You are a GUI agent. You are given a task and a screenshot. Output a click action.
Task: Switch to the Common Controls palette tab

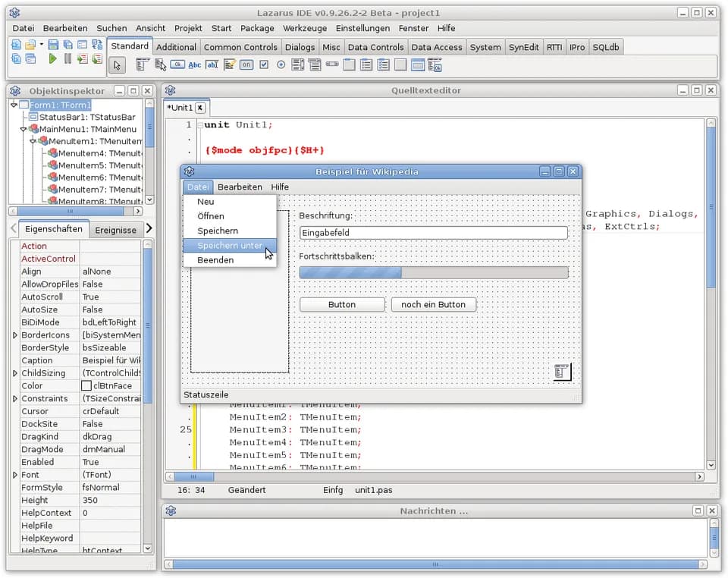(240, 47)
